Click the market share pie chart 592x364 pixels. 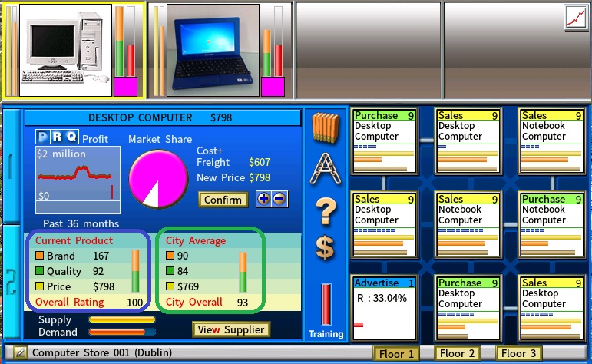(x=159, y=179)
